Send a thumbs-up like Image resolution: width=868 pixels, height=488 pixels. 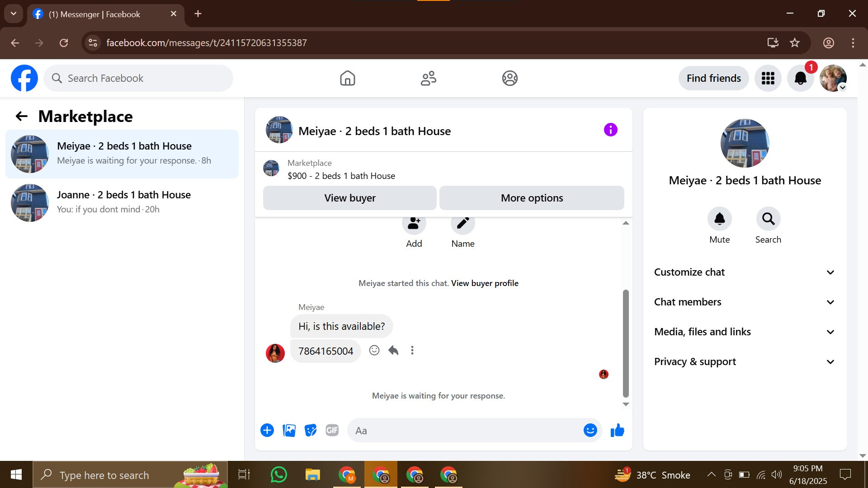tap(617, 430)
